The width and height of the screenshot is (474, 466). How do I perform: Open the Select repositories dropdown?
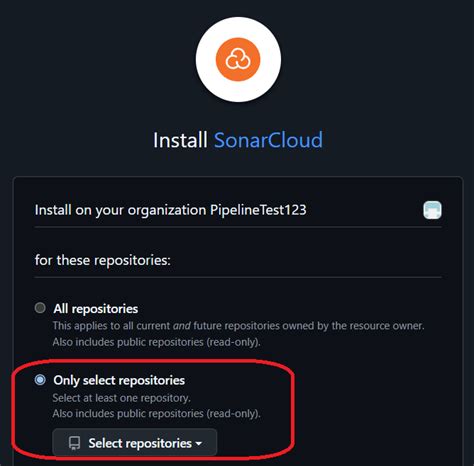point(135,443)
